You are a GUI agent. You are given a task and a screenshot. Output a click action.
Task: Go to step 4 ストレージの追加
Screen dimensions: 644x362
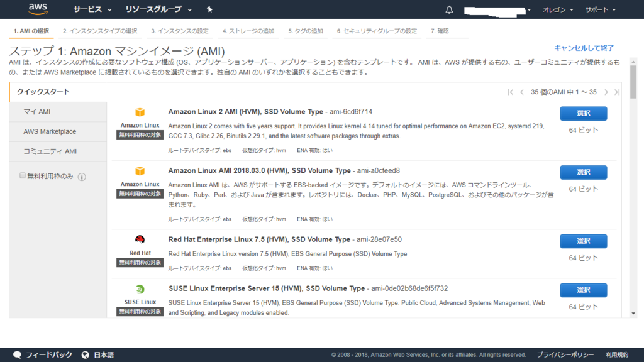(x=248, y=31)
